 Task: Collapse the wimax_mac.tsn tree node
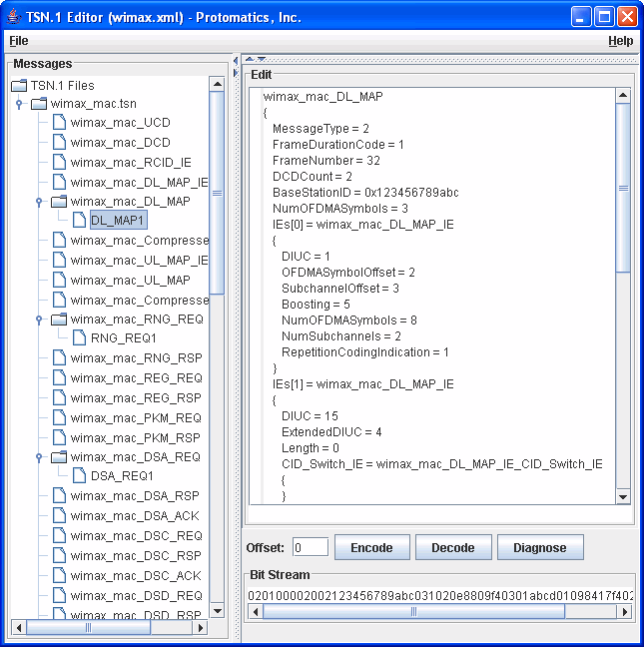(19, 104)
